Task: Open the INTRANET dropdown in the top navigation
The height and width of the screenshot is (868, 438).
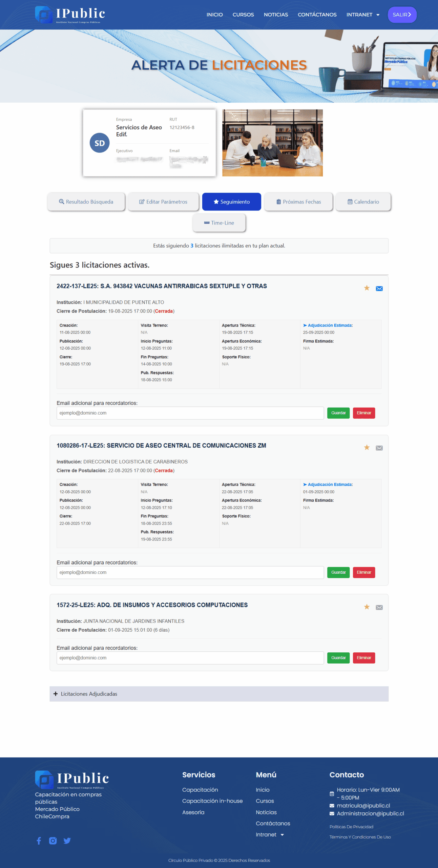Action: click(362, 15)
